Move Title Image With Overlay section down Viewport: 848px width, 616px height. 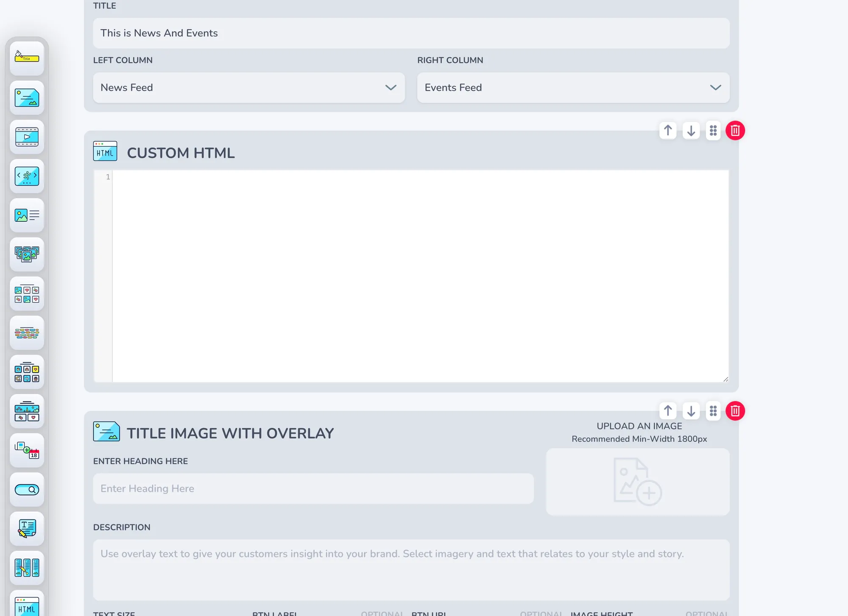point(691,411)
